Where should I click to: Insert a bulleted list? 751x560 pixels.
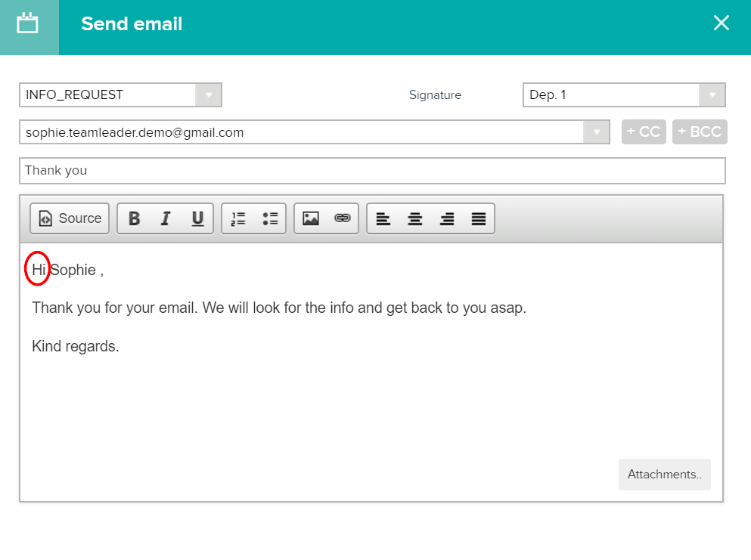pos(270,218)
